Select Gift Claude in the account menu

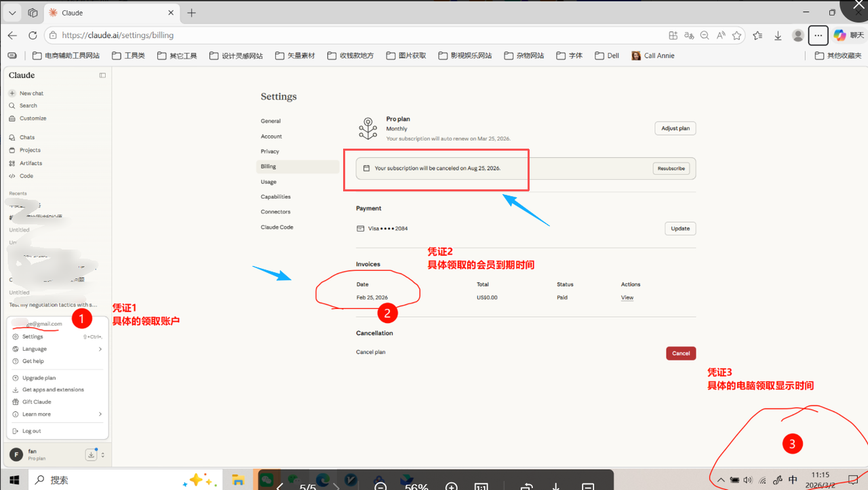(57, 402)
